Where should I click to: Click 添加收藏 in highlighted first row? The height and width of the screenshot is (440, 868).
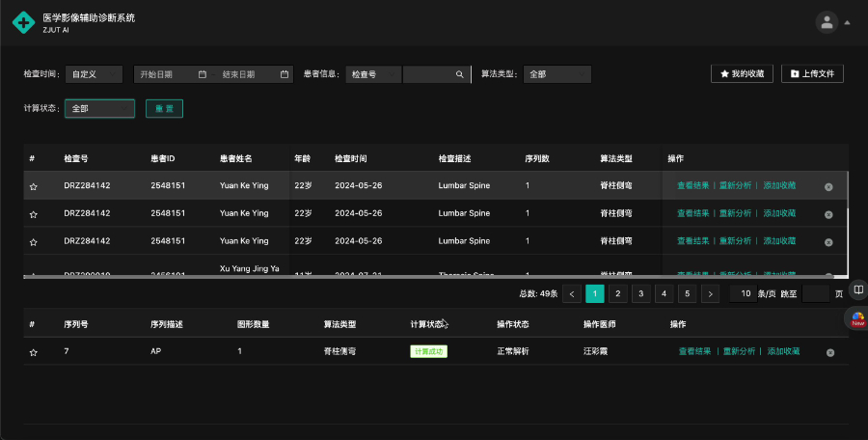pos(779,185)
